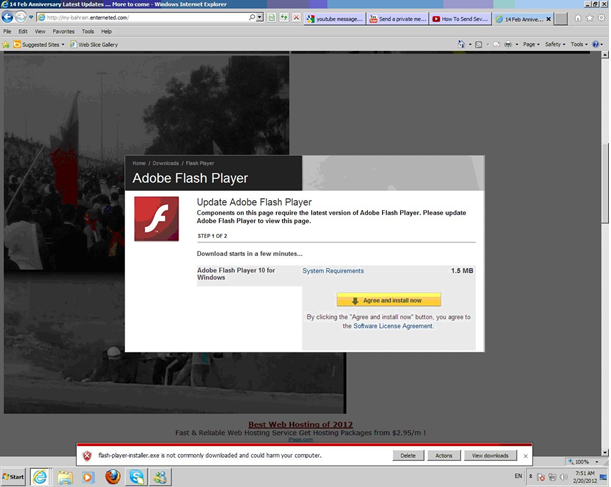Click the 'Best Web Hosting of 2012' link
Image resolution: width=611 pixels, height=487 pixels.
click(x=300, y=424)
